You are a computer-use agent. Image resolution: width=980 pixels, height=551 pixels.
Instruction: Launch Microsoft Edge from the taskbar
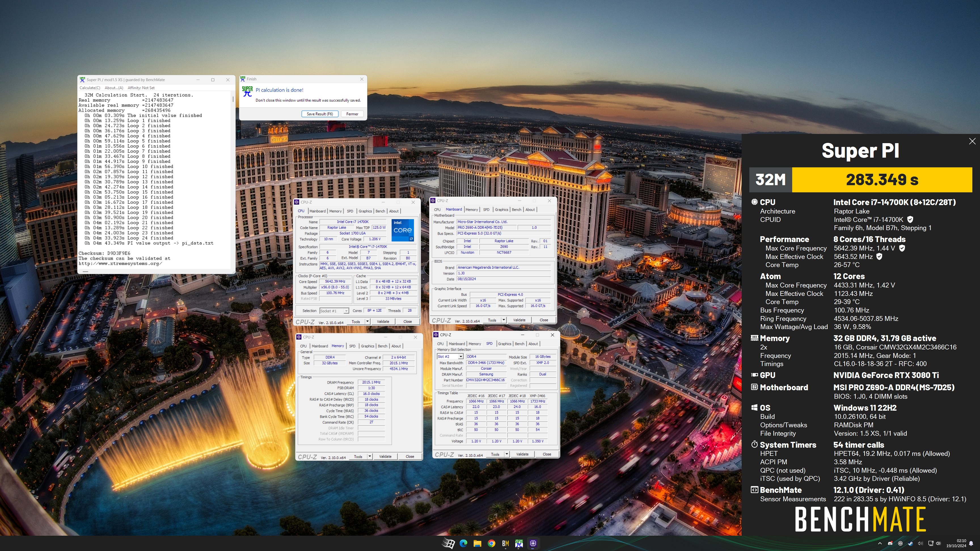pos(463,543)
